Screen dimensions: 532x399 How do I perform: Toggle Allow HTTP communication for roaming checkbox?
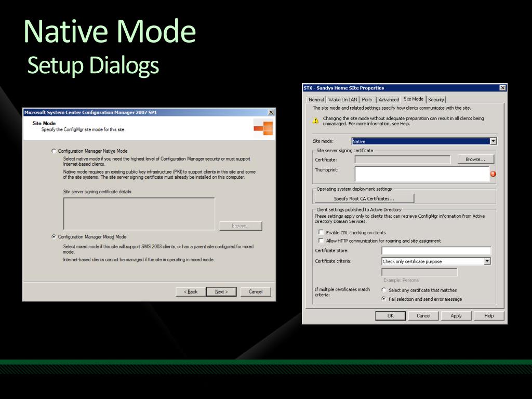321,241
